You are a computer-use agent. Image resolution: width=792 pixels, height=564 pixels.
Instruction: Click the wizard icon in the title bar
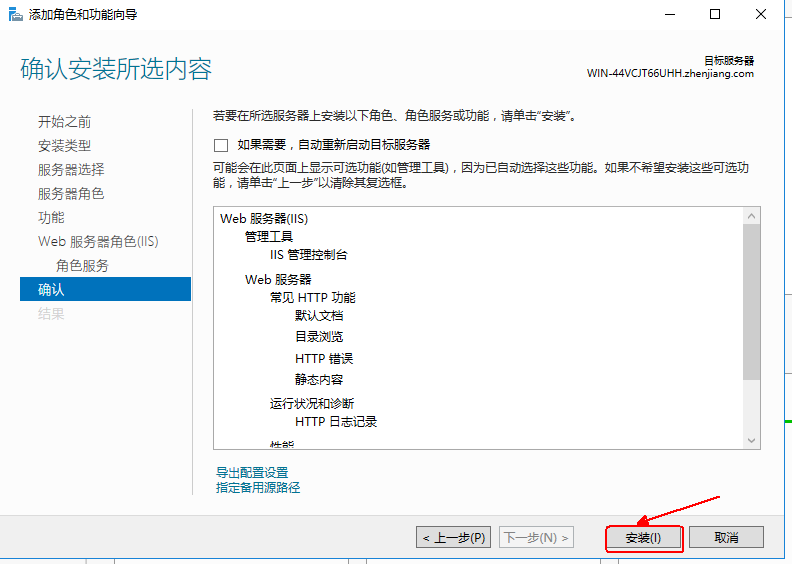pos(16,14)
